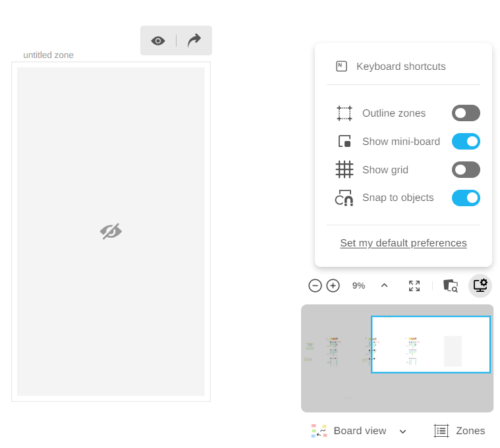Turn off Show mini-board switch
This screenshot has height=448, width=500.
[x=466, y=142]
